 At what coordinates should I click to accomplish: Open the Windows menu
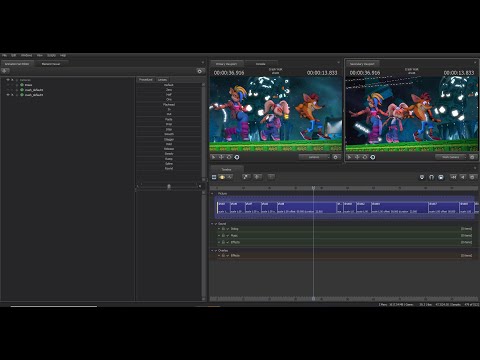(27, 55)
